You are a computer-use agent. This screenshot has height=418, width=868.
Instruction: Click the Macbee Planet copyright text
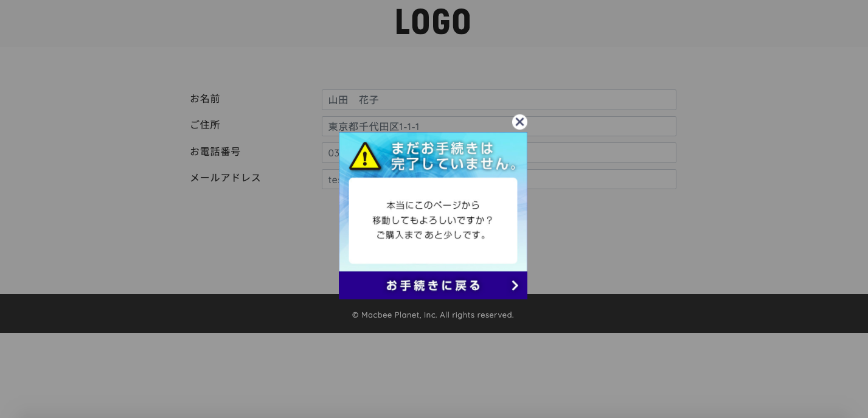(x=433, y=315)
